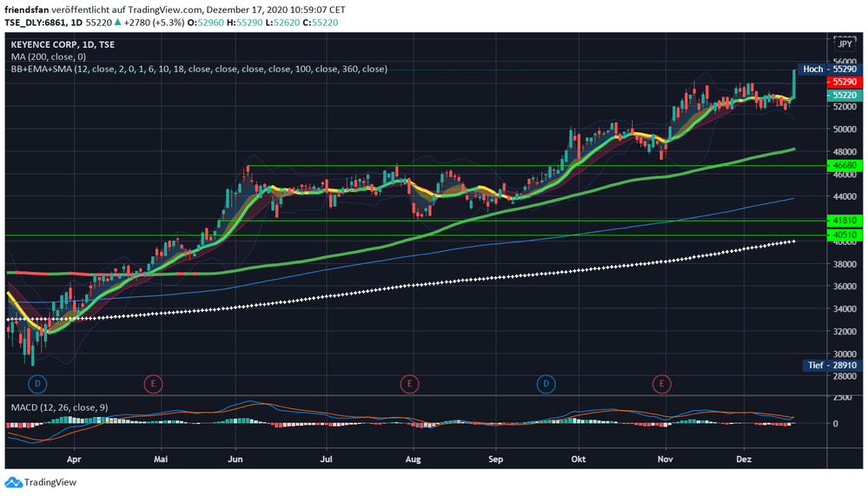The height and width of the screenshot is (496, 868).
Task: Click the 40510 support level price tag
Action: click(x=844, y=235)
